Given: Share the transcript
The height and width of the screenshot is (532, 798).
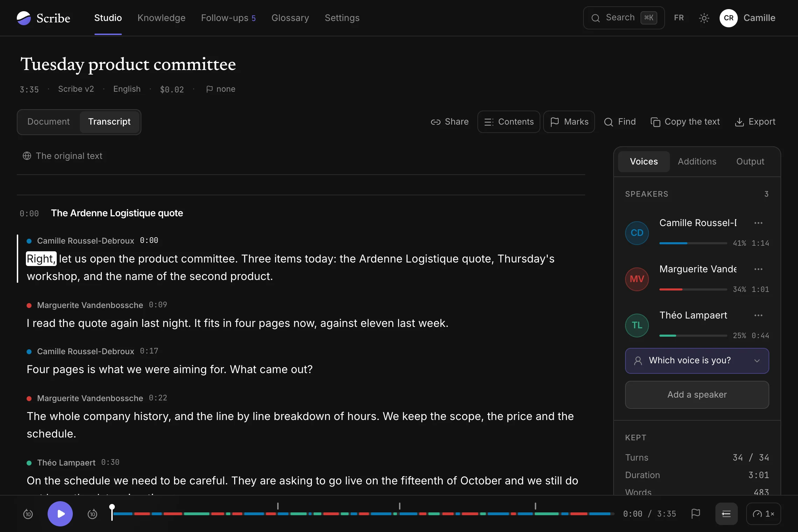Looking at the screenshot, I should (x=449, y=122).
